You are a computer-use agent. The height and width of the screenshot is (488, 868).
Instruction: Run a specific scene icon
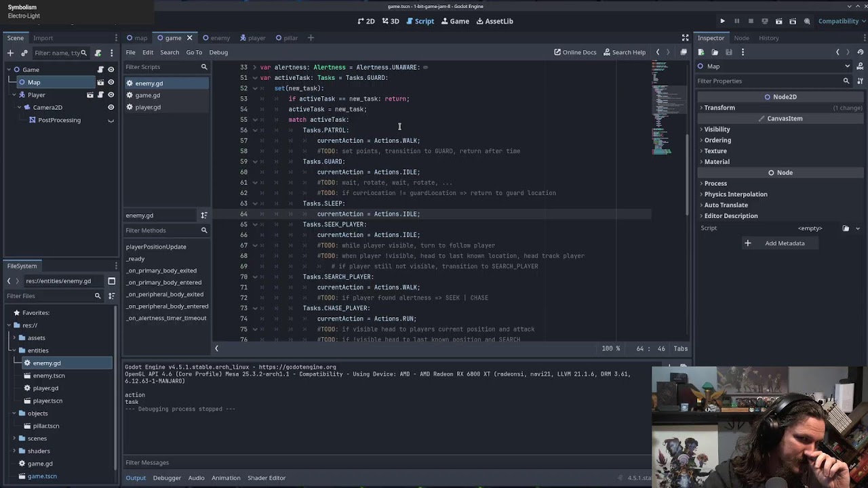[x=793, y=21]
